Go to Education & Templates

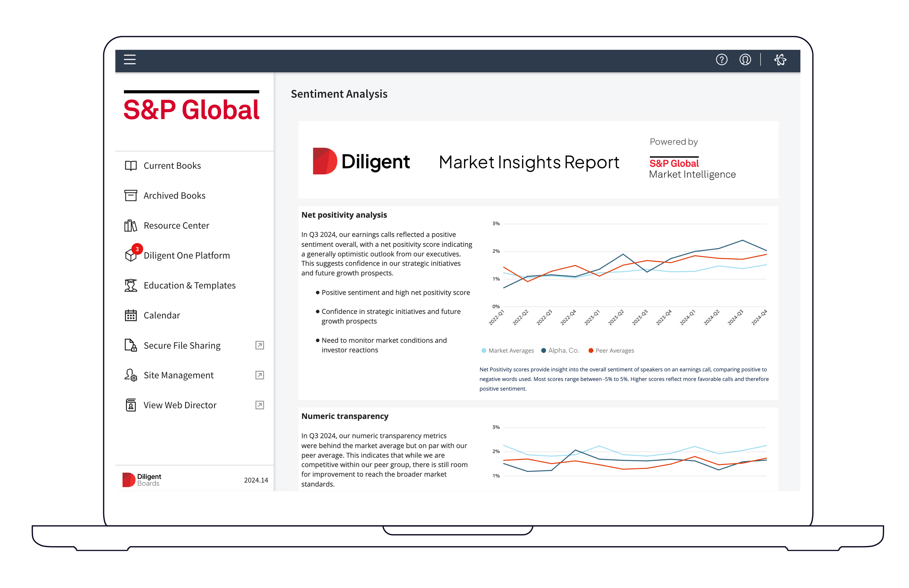(x=189, y=286)
